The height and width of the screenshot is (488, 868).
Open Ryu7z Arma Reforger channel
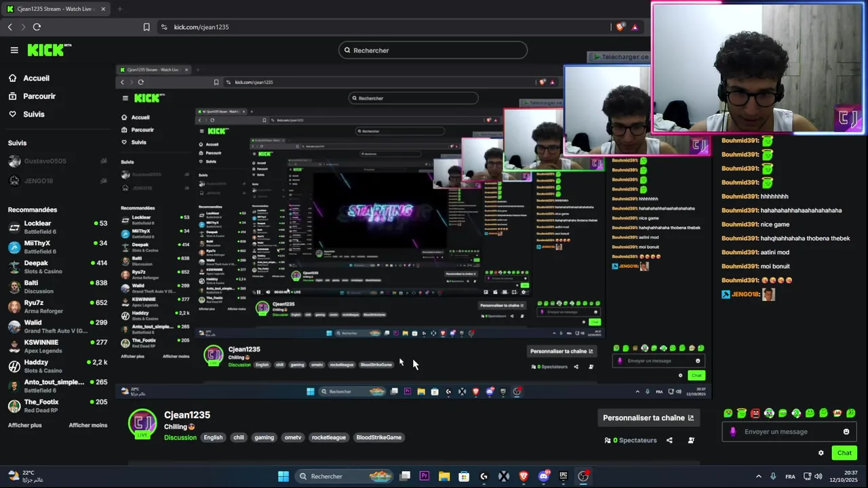58,306
